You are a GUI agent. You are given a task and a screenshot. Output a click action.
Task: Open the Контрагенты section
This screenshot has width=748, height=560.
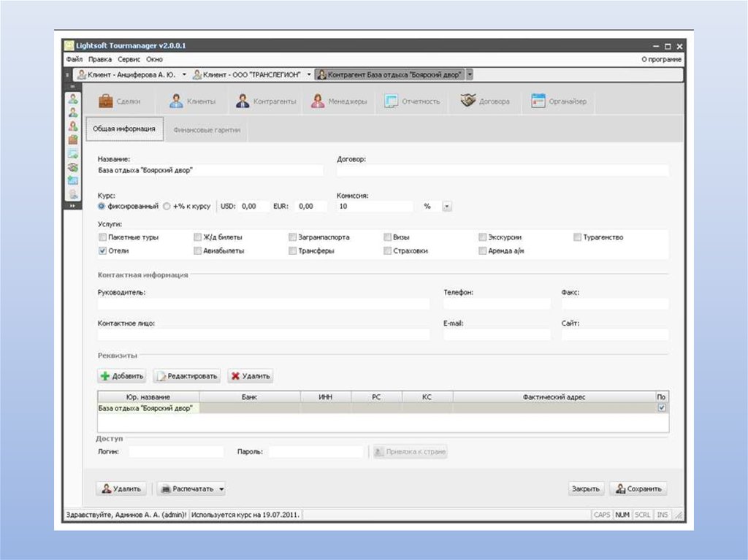(266, 101)
